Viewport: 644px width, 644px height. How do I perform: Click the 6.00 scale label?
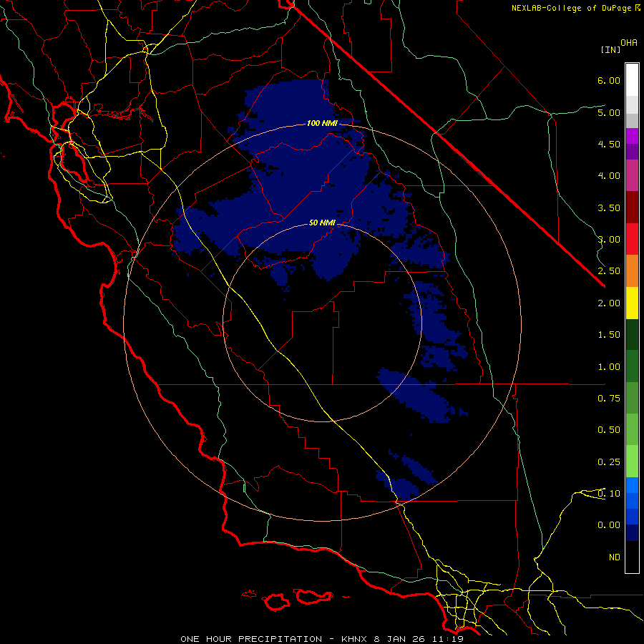pyautogui.click(x=609, y=80)
